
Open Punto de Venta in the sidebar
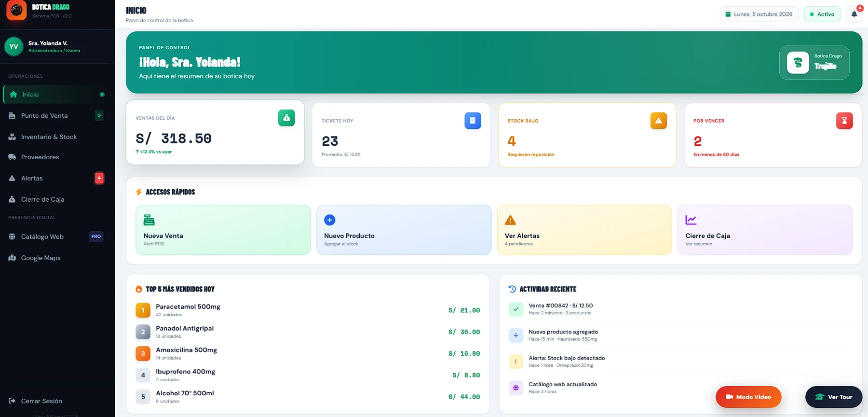coord(57,115)
